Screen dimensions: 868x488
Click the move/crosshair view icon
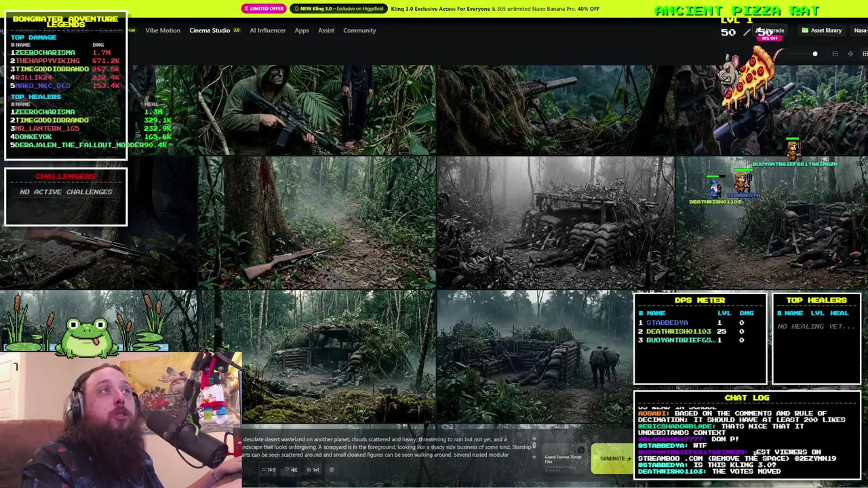click(x=850, y=54)
